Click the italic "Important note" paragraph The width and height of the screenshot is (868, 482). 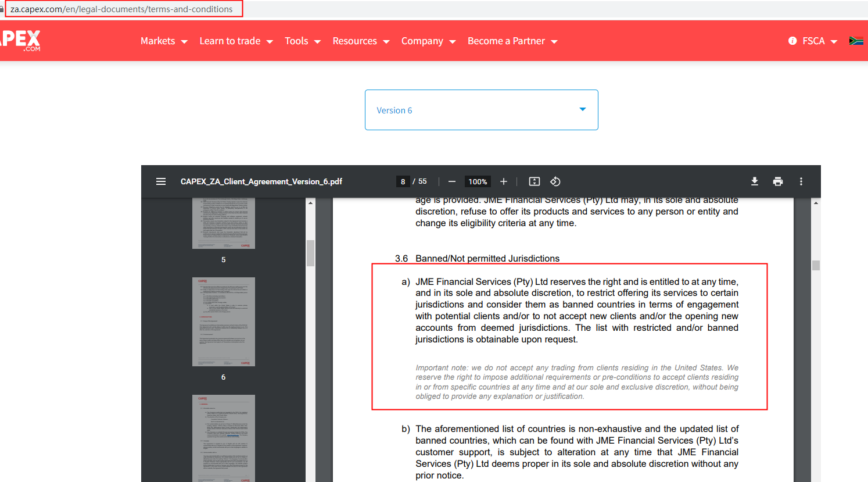[577, 382]
